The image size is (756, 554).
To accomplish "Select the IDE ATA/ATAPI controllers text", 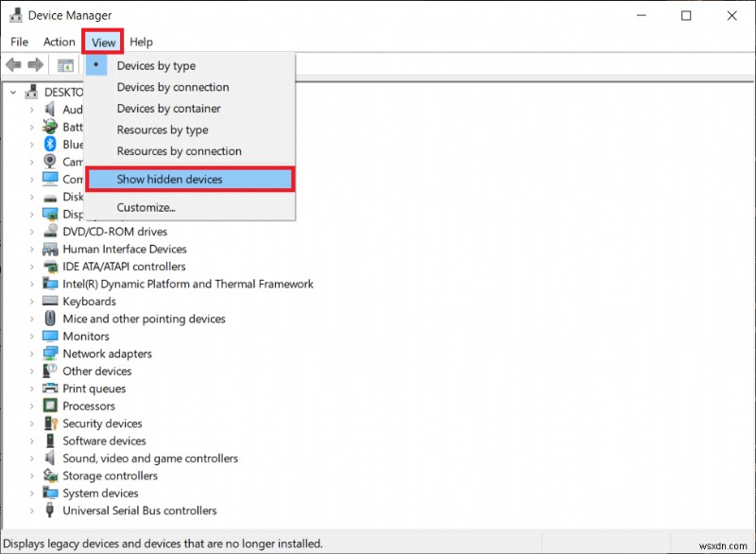I will pos(124,267).
